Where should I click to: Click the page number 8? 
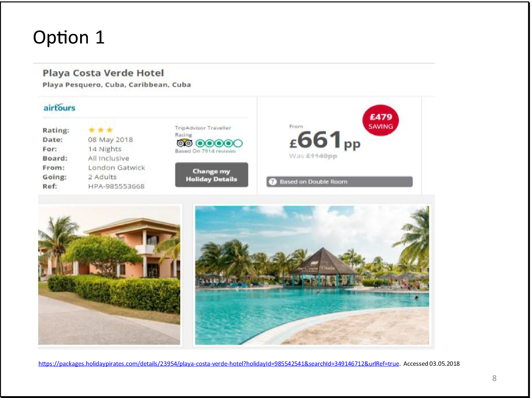click(x=494, y=378)
